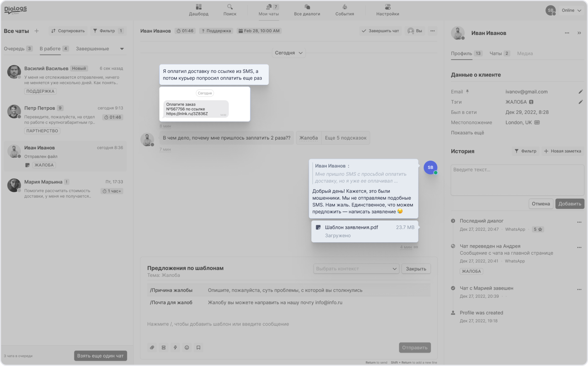
Task: Edit the client email with pencil icon
Action: click(580, 92)
